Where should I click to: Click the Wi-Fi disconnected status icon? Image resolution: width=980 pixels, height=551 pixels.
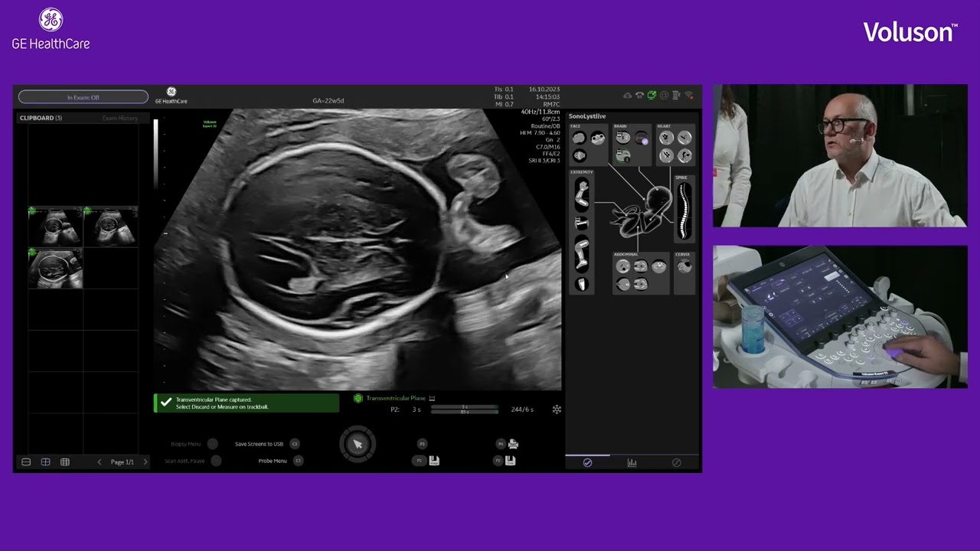click(688, 96)
